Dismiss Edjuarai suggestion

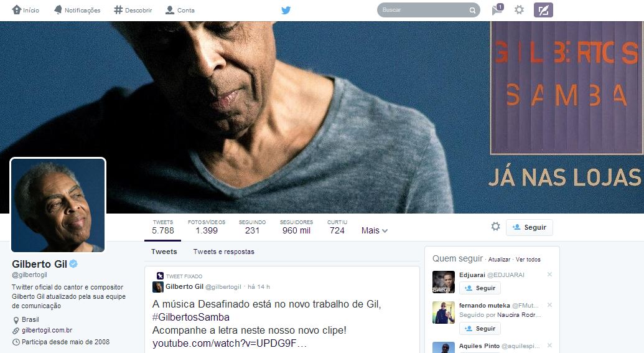pyautogui.click(x=549, y=275)
